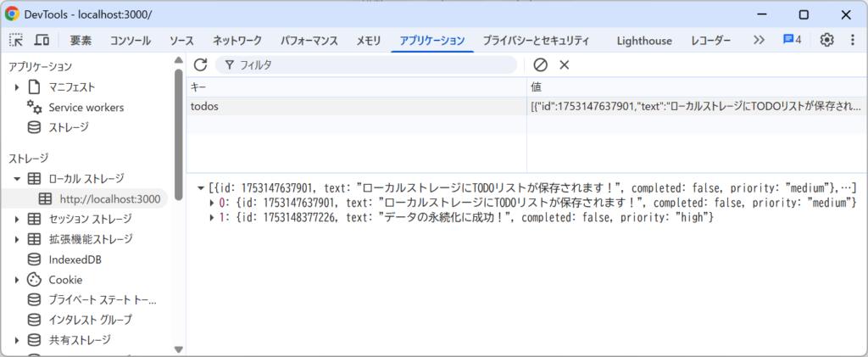Refresh the storage table with the reload icon

pyautogui.click(x=200, y=64)
